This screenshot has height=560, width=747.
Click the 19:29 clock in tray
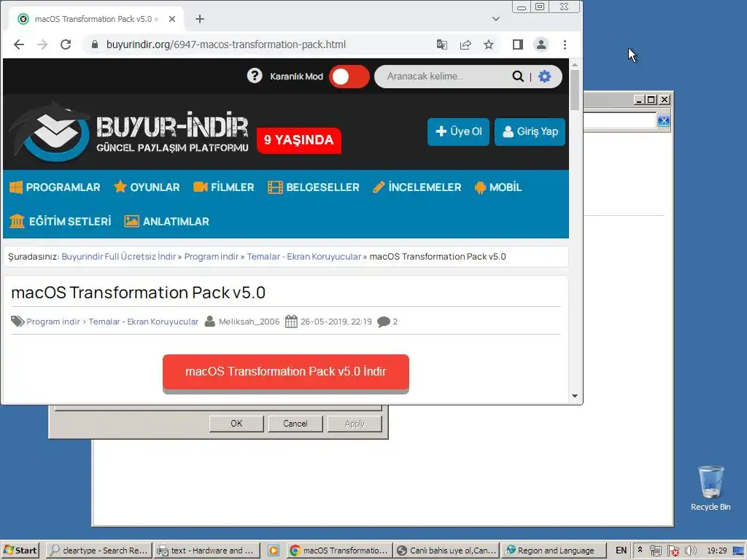click(x=717, y=551)
